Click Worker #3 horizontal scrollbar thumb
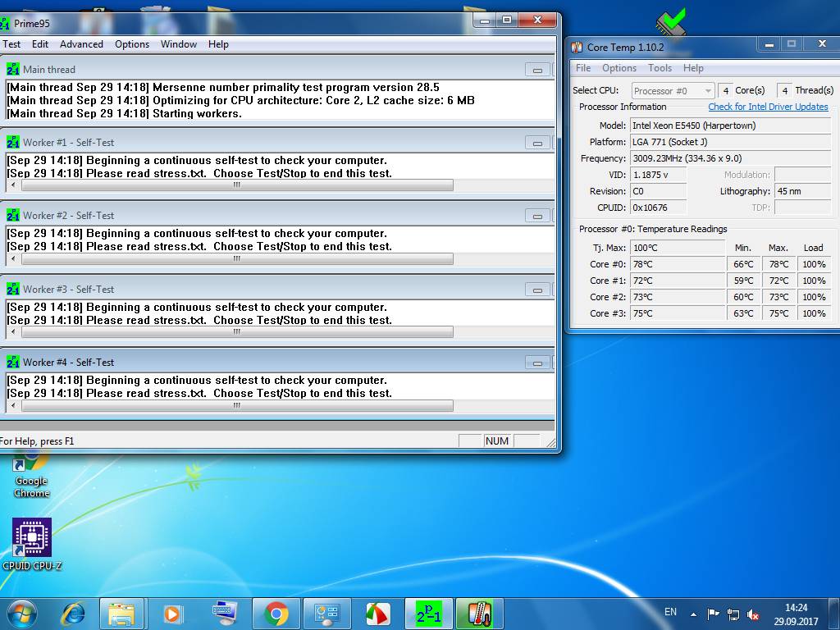Screen dimensions: 840x630 (237, 331)
